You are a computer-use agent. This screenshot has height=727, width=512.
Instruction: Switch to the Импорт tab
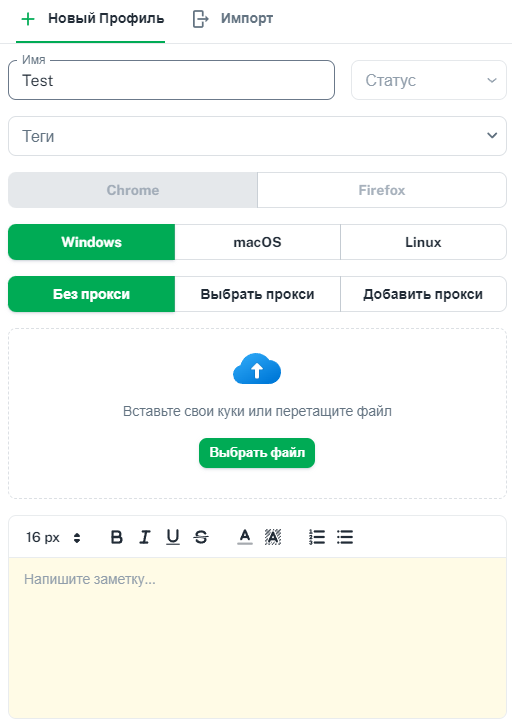point(233,19)
